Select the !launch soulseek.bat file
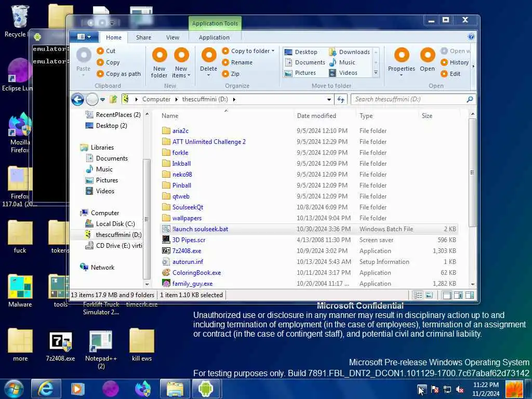The width and height of the screenshot is (532, 399). [309, 229]
